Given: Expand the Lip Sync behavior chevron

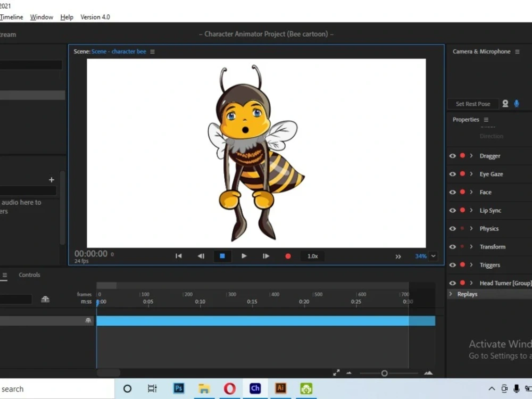Looking at the screenshot, I should 471,210.
